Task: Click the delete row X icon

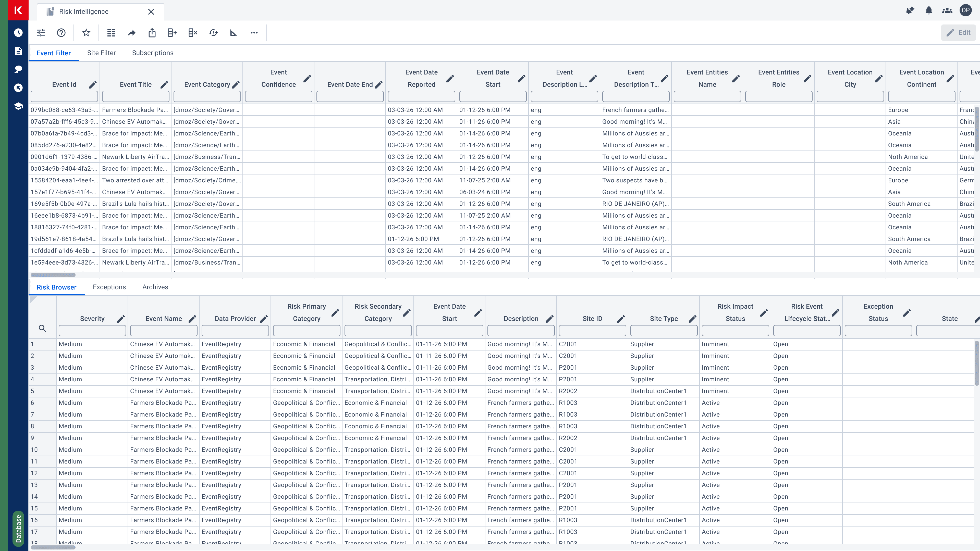Action: (193, 33)
